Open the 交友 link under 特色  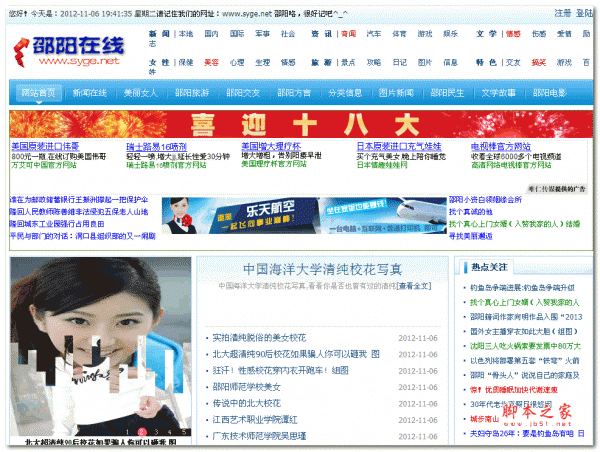click(x=513, y=62)
